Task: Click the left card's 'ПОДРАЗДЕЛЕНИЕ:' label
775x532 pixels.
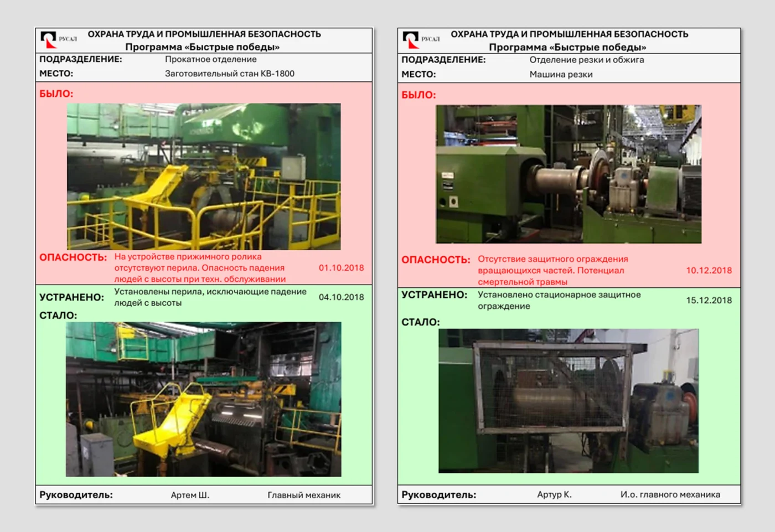Action: point(81,59)
